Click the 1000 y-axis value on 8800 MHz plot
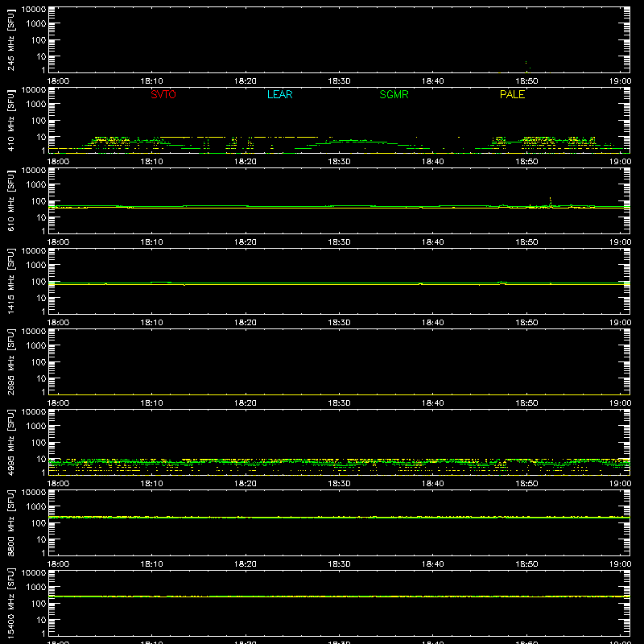 click(x=36, y=507)
